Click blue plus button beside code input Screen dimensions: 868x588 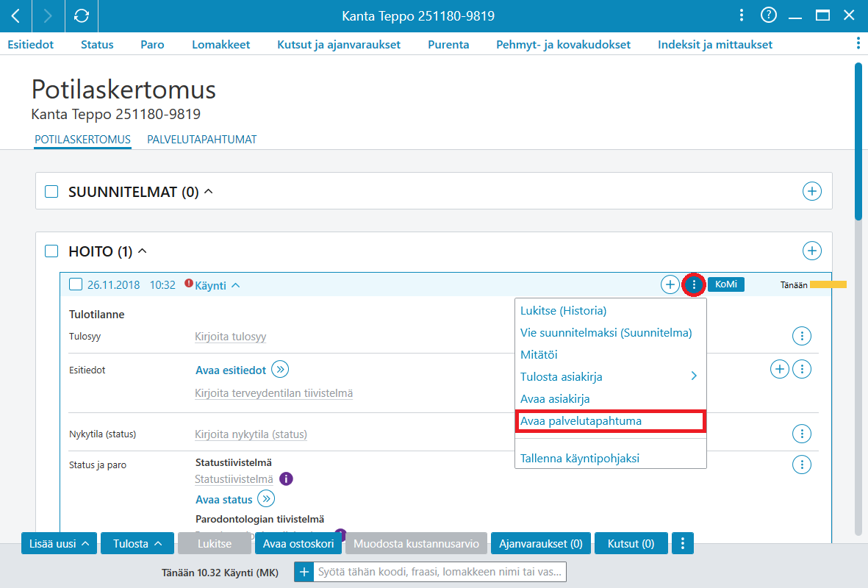[x=304, y=572]
